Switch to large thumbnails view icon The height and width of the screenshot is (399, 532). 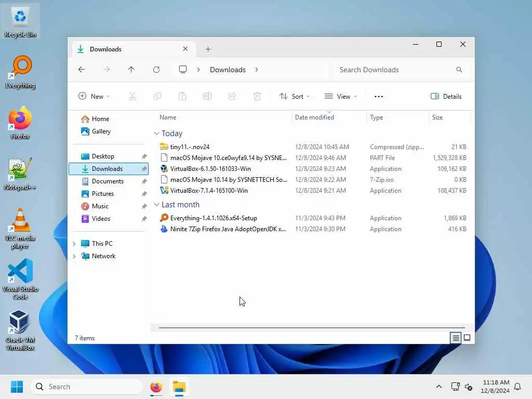(467, 338)
